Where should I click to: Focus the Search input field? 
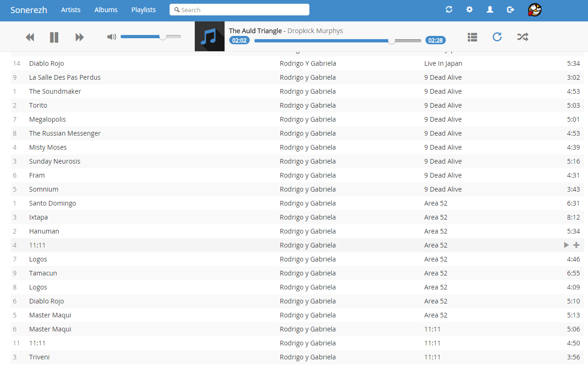(239, 10)
